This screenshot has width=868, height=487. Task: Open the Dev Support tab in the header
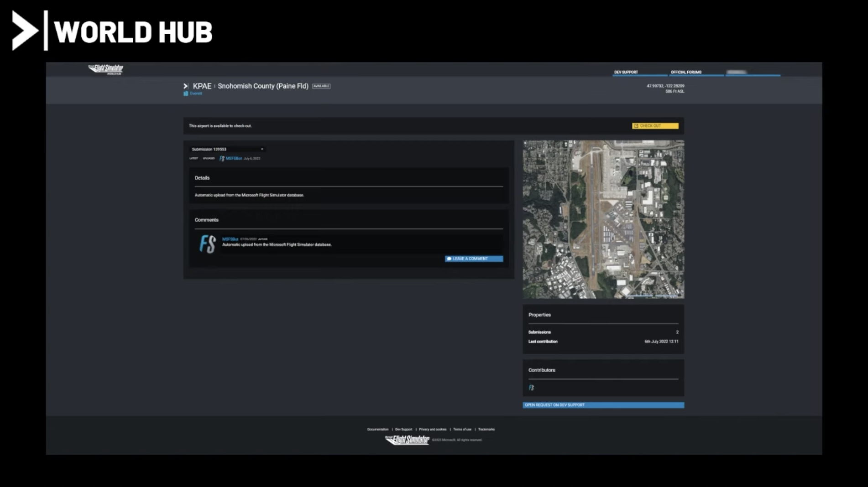coord(626,72)
